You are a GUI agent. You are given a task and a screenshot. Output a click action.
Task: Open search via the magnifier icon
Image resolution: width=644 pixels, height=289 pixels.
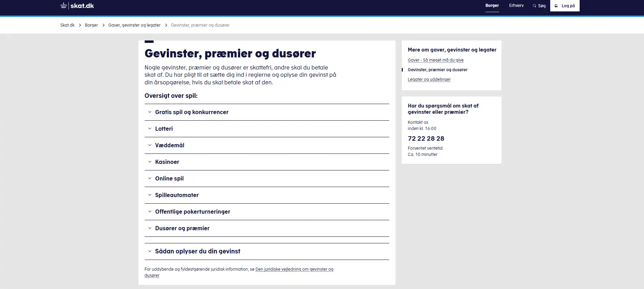point(534,6)
